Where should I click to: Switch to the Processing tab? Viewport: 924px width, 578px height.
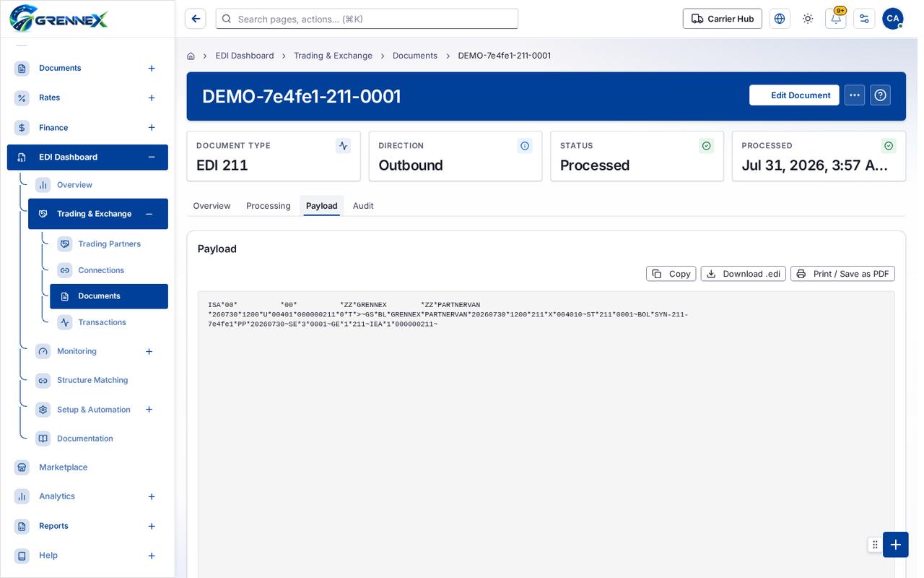(269, 206)
